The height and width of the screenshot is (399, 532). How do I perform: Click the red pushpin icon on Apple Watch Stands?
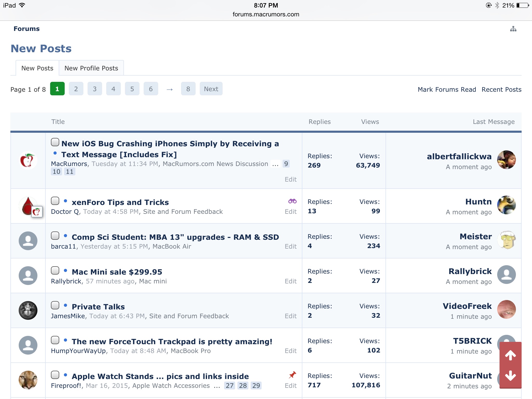pyautogui.click(x=292, y=375)
